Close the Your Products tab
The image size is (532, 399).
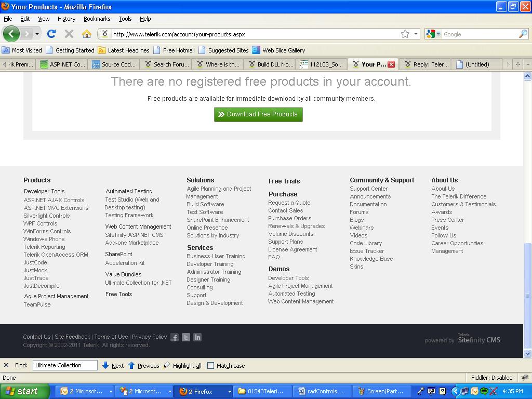391,64
